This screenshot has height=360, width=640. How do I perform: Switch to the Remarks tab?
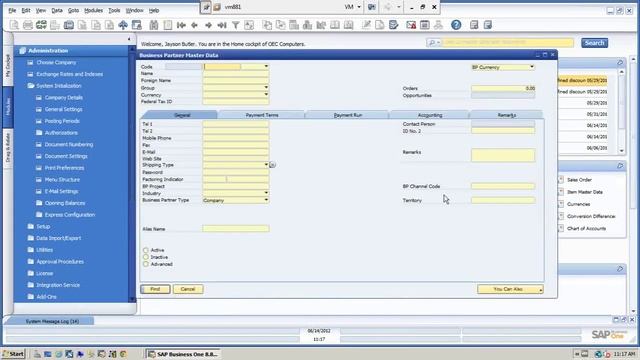point(507,115)
